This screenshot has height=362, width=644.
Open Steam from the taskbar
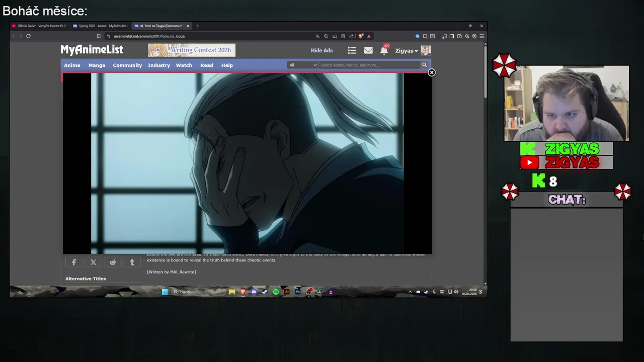(x=265, y=292)
